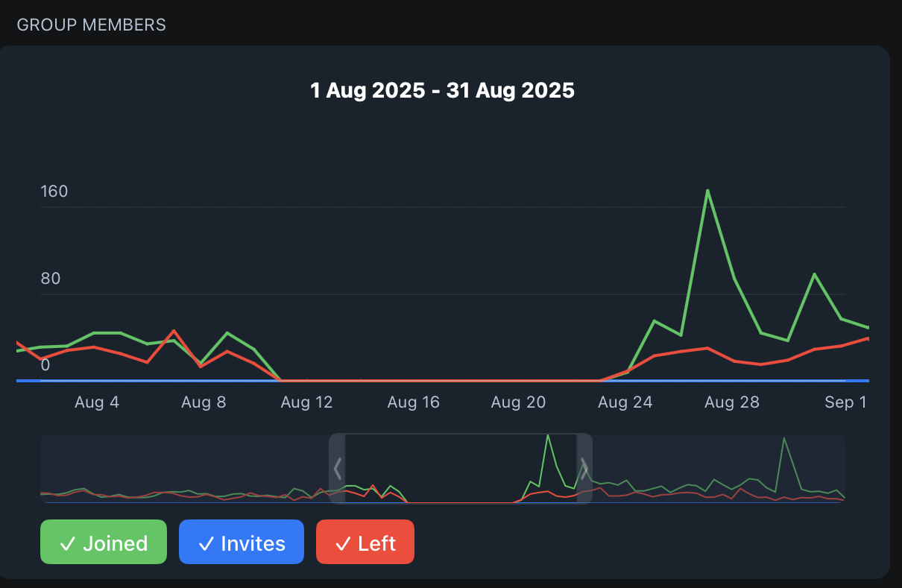The width and height of the screenshot is (902, 588).
Task: Click the Aug 4 axis label
Action: pos(97,402)
